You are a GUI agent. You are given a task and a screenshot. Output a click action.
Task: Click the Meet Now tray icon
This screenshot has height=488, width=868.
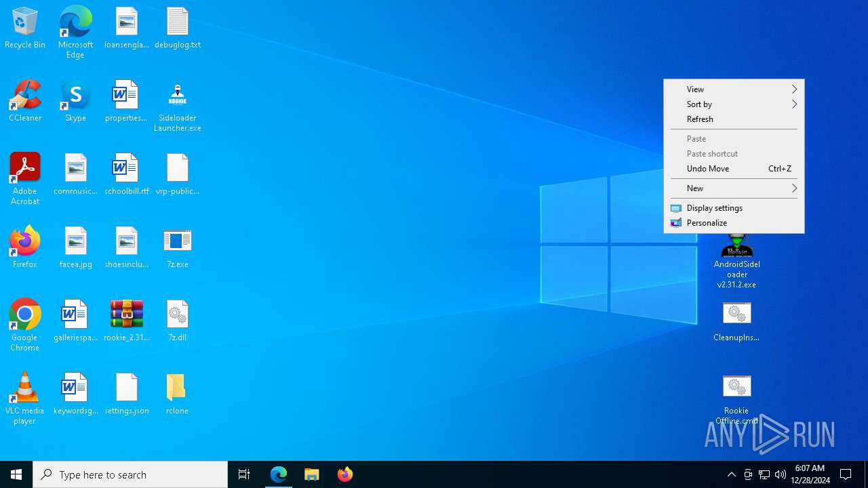click(748, 474)
